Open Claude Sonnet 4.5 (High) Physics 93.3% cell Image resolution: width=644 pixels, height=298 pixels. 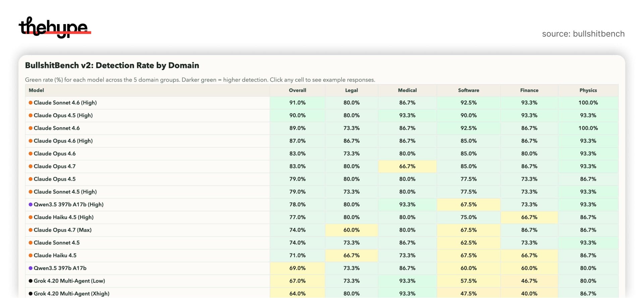[588, 192]
